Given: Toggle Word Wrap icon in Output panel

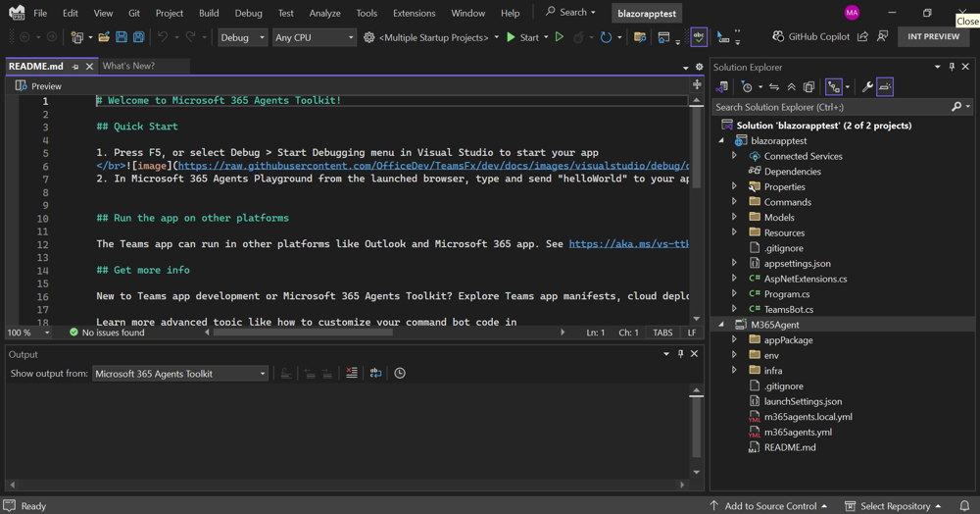Looking at the screenshot, I should tap(375, 374).
